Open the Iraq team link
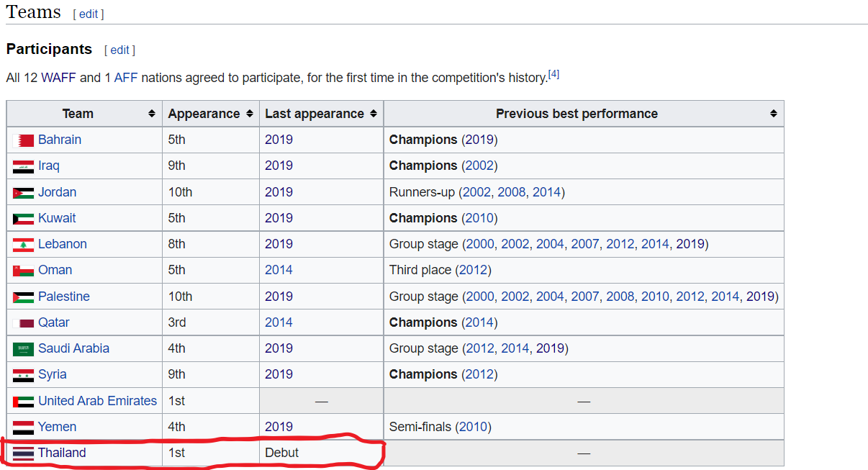 [49, 166]
